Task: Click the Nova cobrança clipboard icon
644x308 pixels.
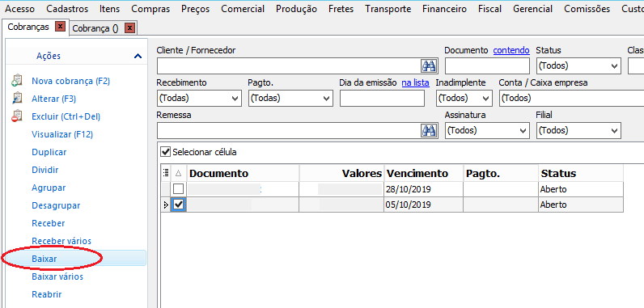Action: 17,81
